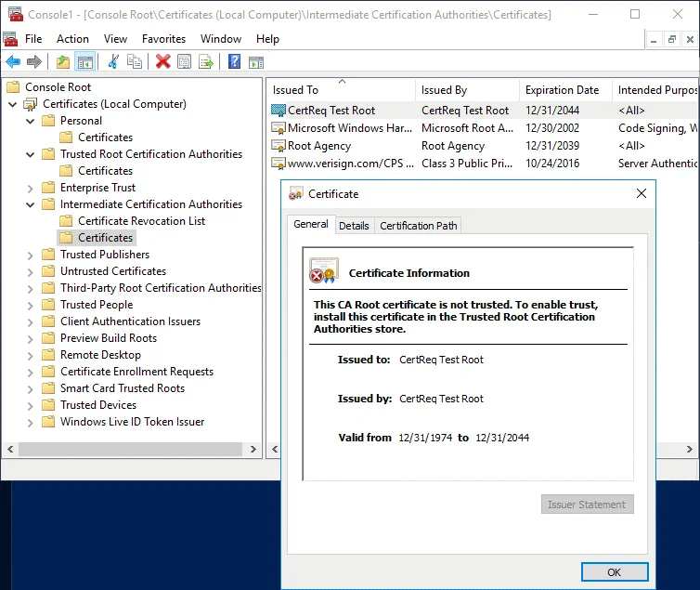Collapse Intermediate Certification Authorities node
Screen dimensions: 700x590
tap(31, 204)
